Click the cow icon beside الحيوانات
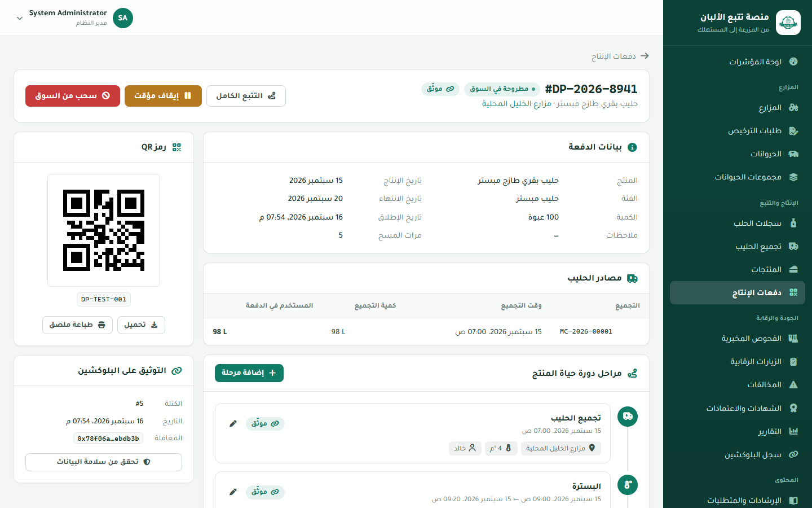Image resolution: width=812 pixels, height=508 pixels. click(793, 154)
